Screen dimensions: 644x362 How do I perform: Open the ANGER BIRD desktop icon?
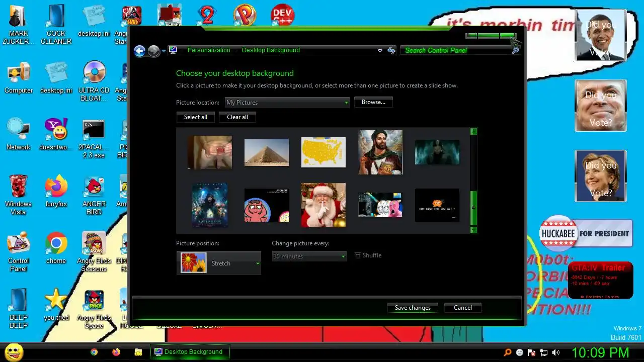point(94,195)
